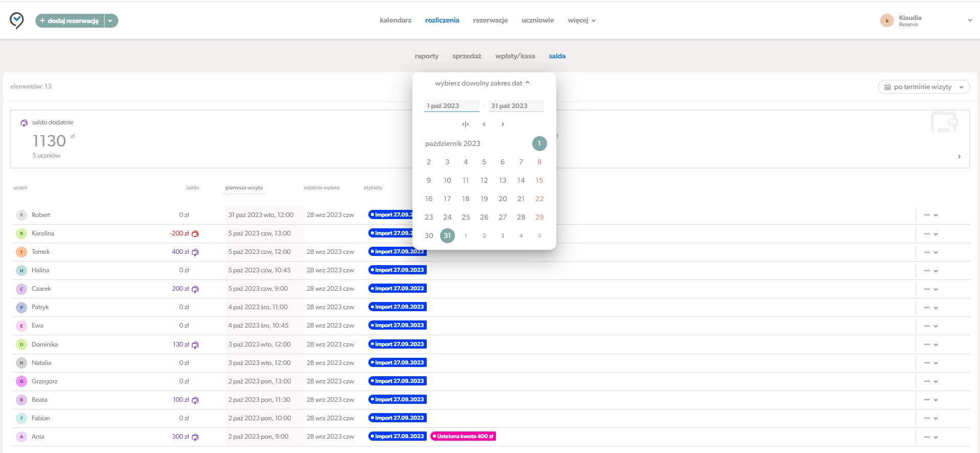Image resolution: width=980 pixels, height=453 pixels.
Task: Click Ewa's avatar icon
Action: click(22, 326)
